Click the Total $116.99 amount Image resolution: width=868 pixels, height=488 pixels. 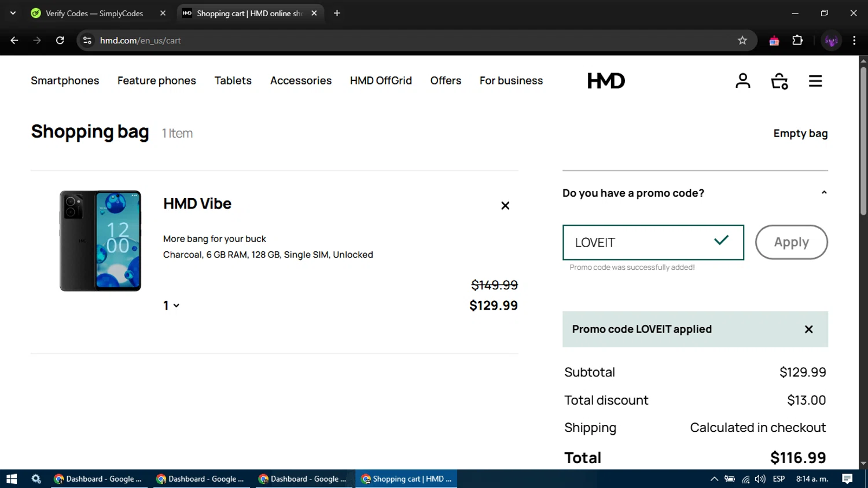798,458
